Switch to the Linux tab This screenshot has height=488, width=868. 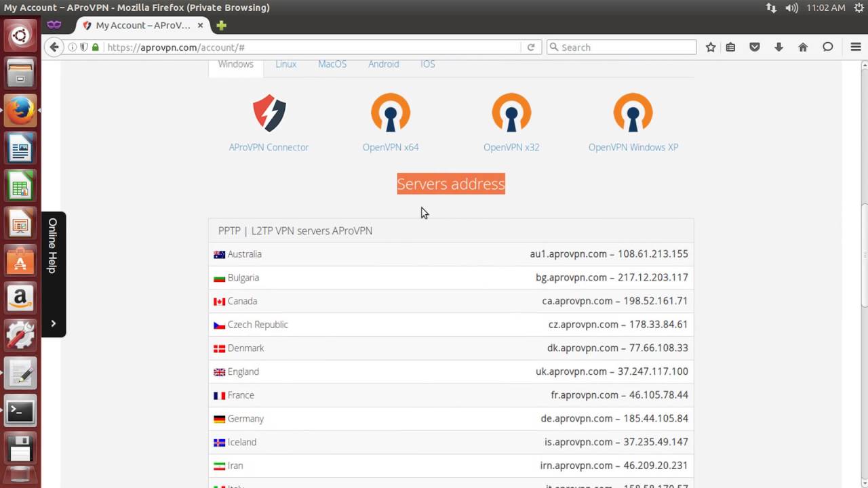coord(285,64)
